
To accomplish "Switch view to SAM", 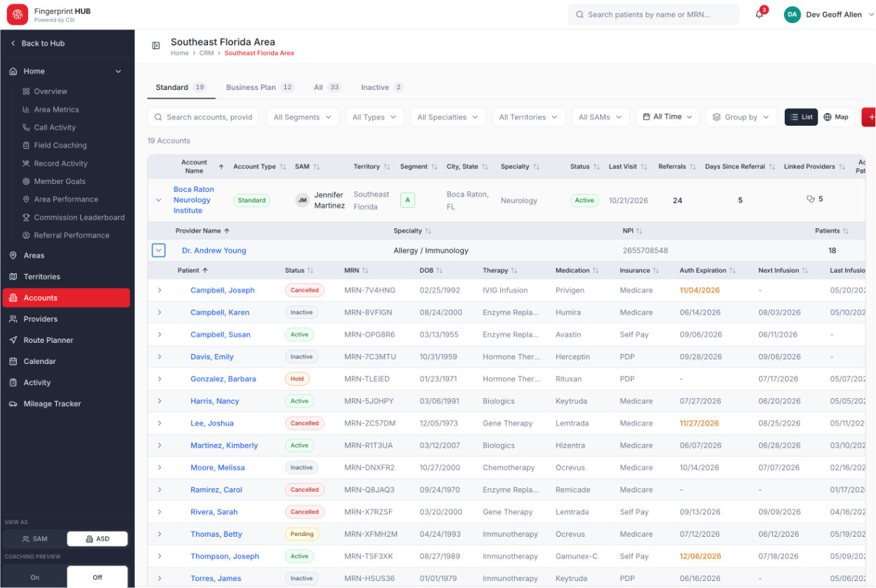I will pyautogui.click(x=34, y=539).
